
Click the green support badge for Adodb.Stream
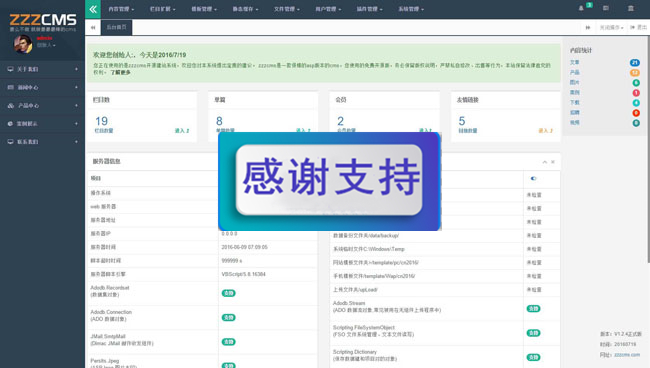533,308
